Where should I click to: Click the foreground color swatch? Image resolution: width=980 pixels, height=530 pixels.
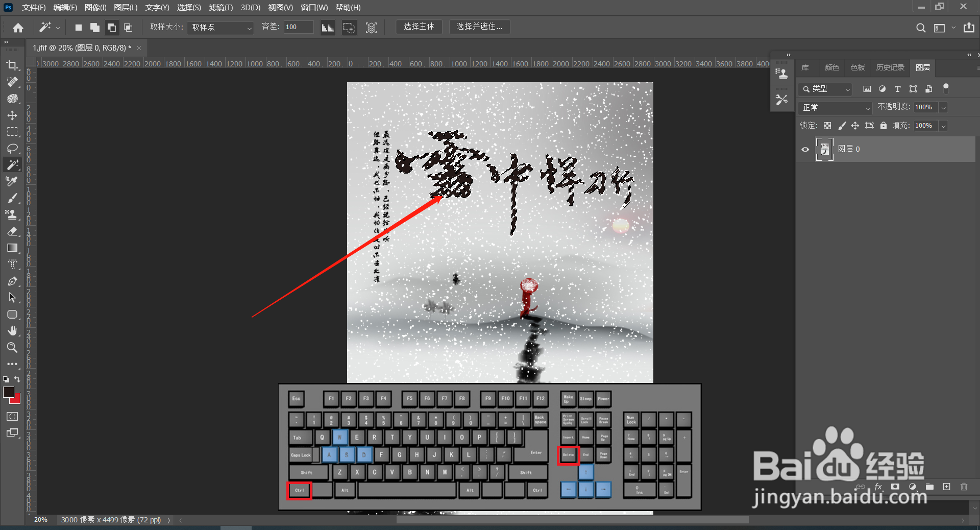click(9, 393)
